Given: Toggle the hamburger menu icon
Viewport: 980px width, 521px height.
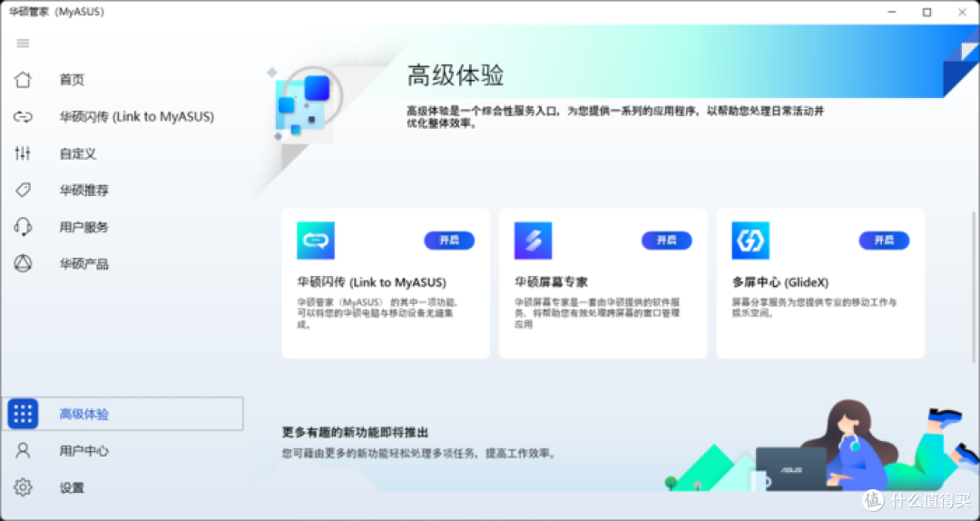Looking at the screenshot, I should [23, 44].
